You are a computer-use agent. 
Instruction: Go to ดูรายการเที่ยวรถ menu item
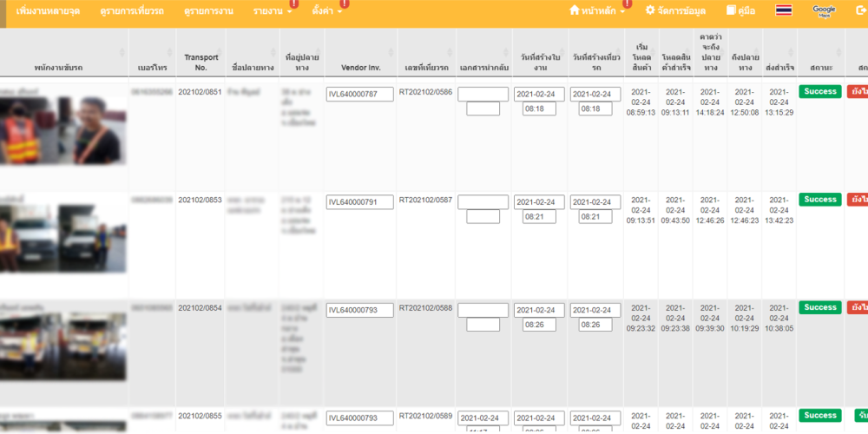[x=132, y=11]
